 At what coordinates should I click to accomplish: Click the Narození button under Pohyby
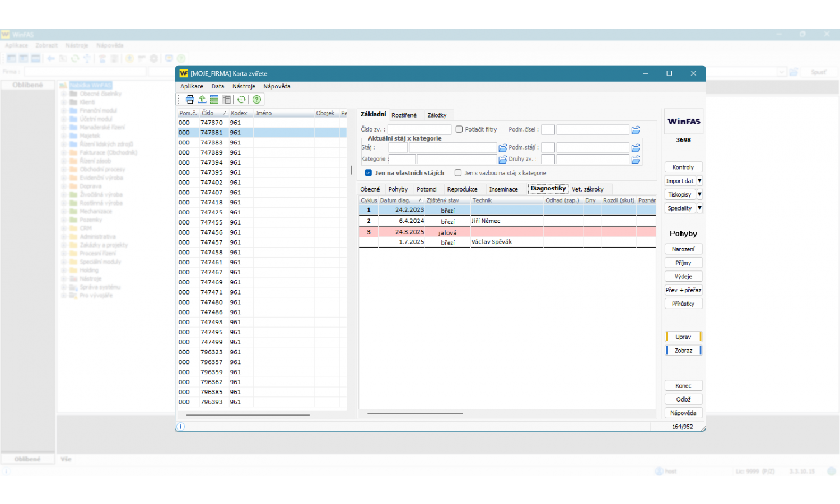point(683,249)
